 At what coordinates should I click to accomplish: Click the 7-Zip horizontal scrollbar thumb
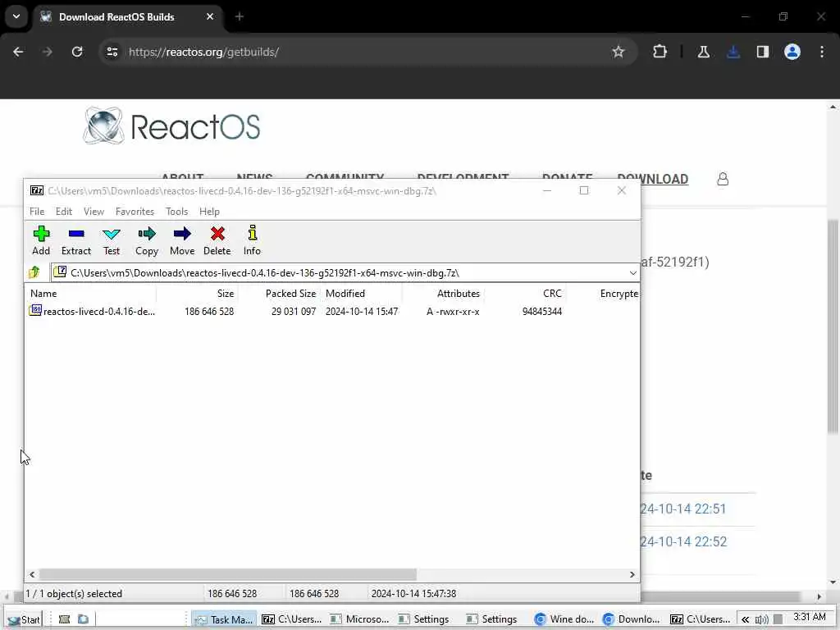[228, 574]
